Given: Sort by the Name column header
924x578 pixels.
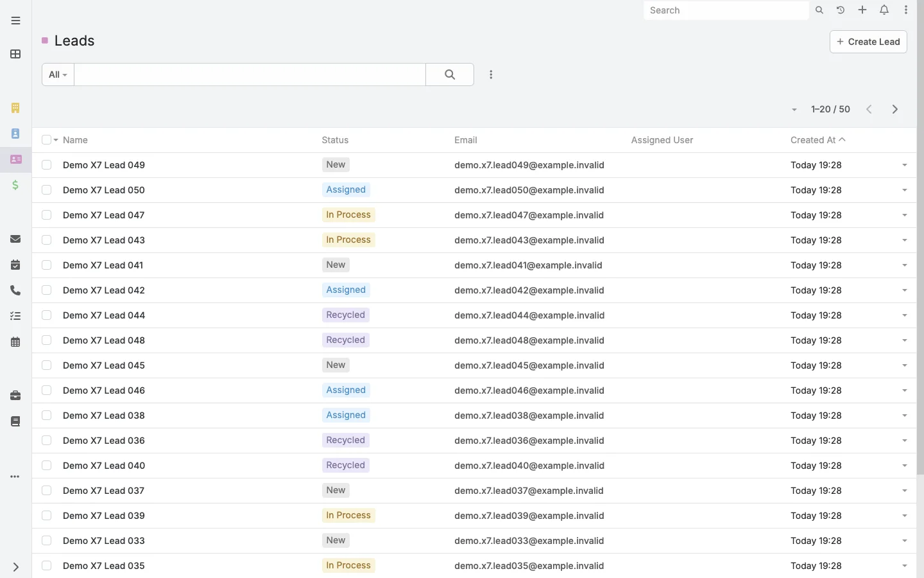Looking at the screenshot, I should coord(75,140).
